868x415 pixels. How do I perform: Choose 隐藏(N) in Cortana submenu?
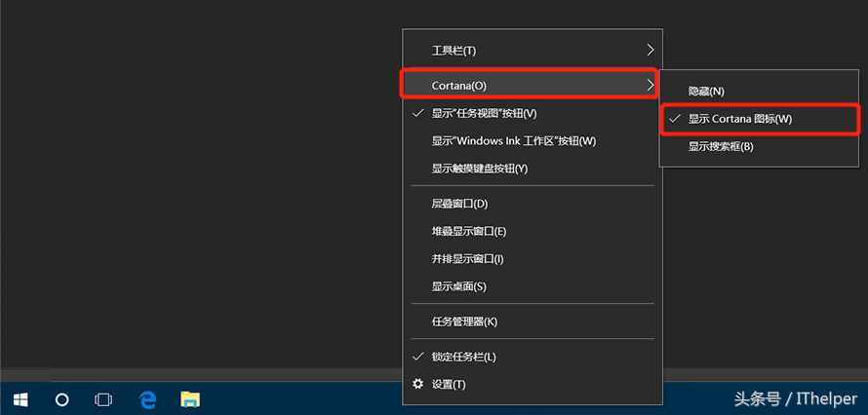tap(706, 91)
